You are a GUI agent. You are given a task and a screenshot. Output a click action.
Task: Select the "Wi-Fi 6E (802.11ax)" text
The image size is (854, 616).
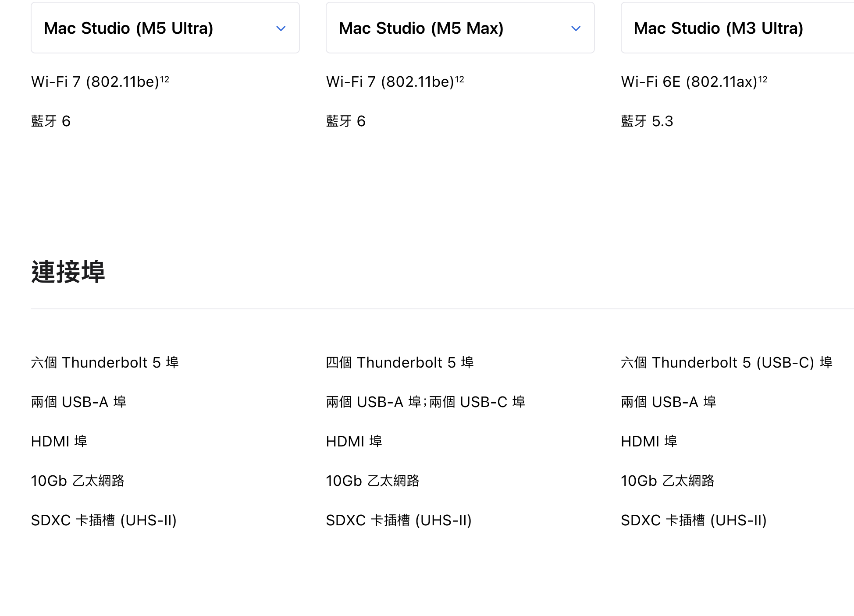689,82
